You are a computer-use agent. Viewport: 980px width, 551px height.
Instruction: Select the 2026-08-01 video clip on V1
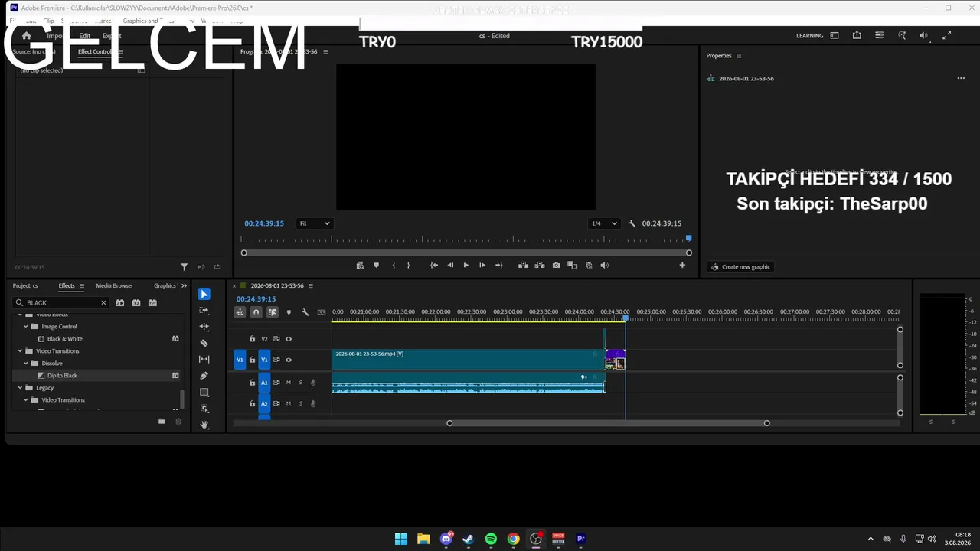[469, 360]
